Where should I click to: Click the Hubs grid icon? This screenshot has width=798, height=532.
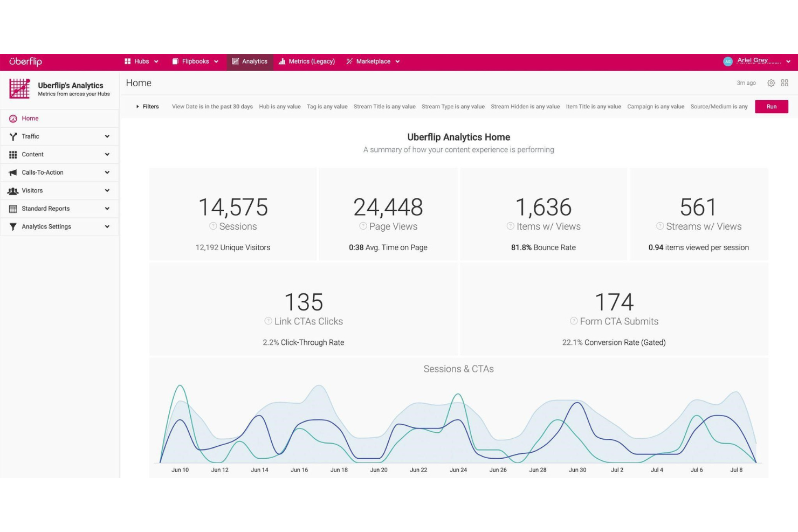(128, 61)
